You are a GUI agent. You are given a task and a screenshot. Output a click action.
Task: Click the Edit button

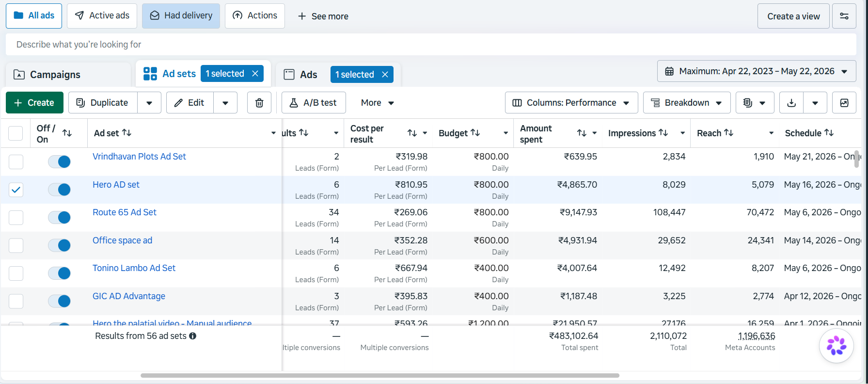pos(190,103)
